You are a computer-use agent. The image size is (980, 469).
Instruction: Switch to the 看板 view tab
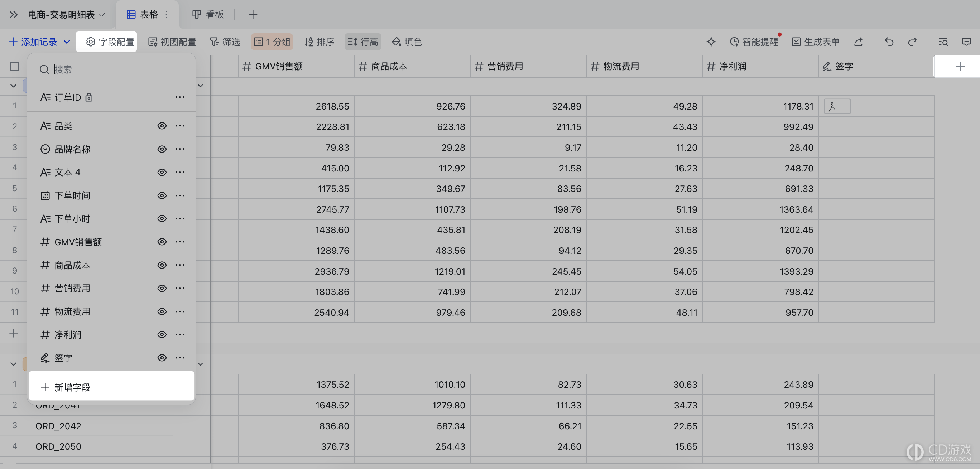[208, 14]
